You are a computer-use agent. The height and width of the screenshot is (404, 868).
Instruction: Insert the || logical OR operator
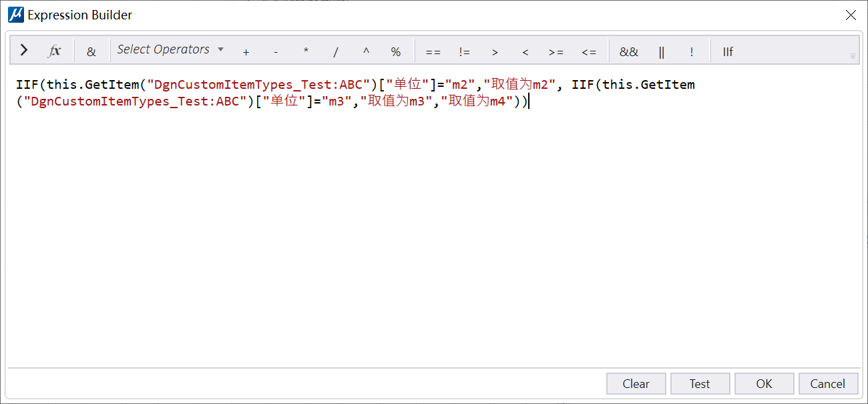coord(662,51)
